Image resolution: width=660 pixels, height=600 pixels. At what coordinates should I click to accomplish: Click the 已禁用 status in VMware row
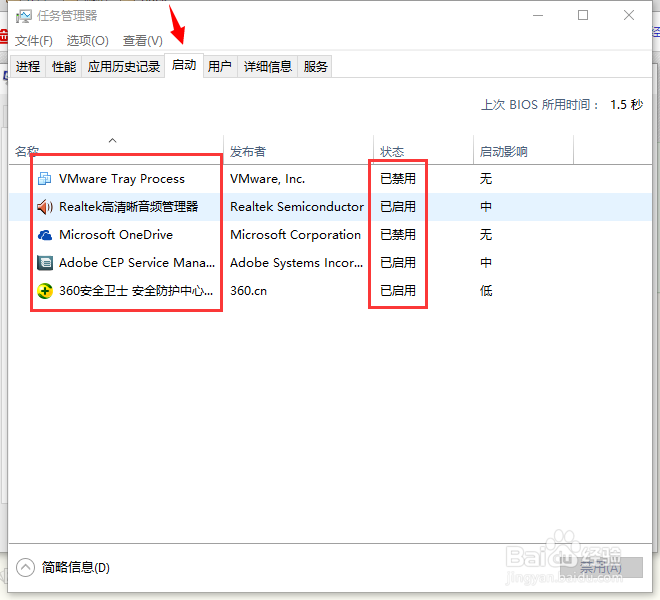[398, 179]
